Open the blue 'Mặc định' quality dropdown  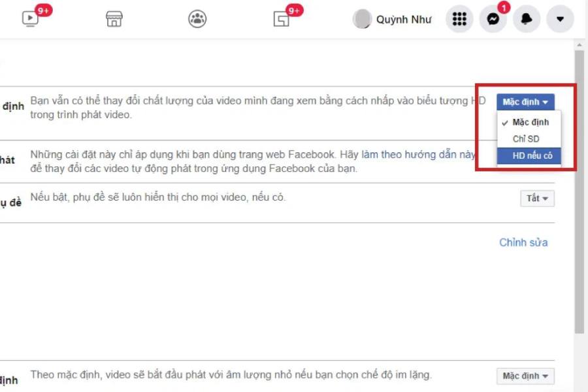click(x=526, y=101)
